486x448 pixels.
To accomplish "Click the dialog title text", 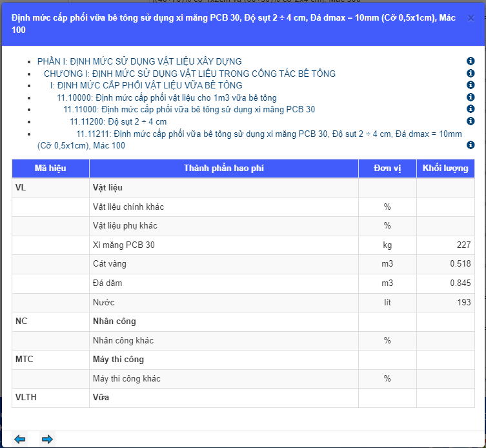I will pos(234,24).
